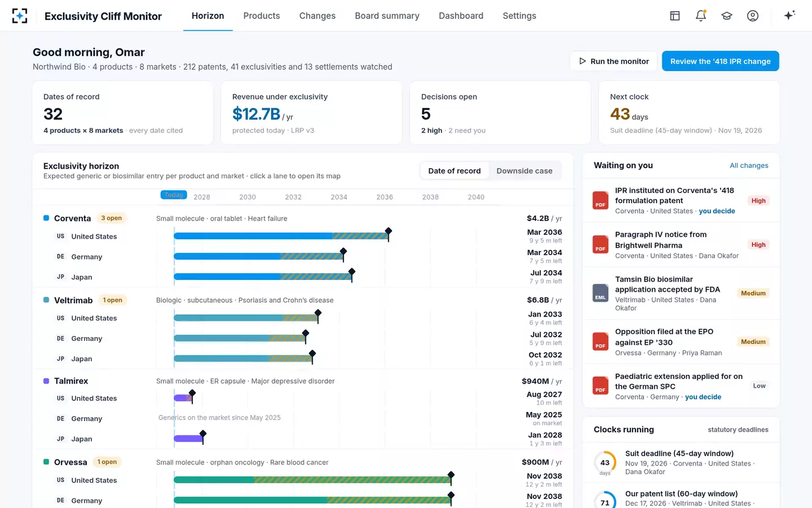Screen dimensions: 812x508
Task: Click the High badge on Paragraph IV notice
Action: (x=758, y=244)
